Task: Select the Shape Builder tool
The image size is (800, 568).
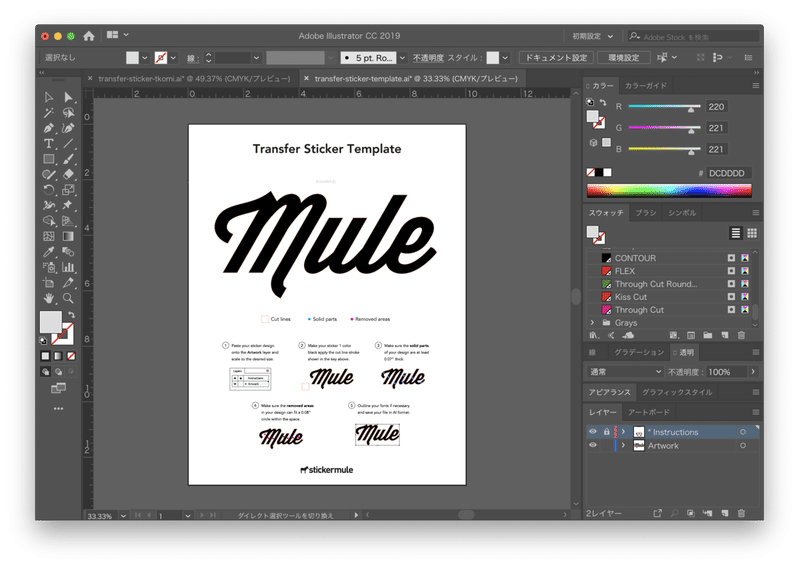Action: [49, 221]
